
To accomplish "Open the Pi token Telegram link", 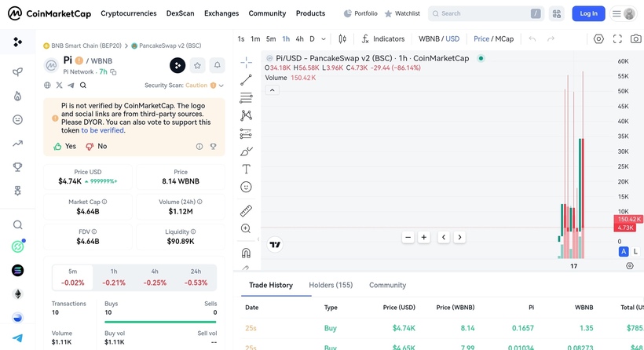I will [x=71, y=86].
